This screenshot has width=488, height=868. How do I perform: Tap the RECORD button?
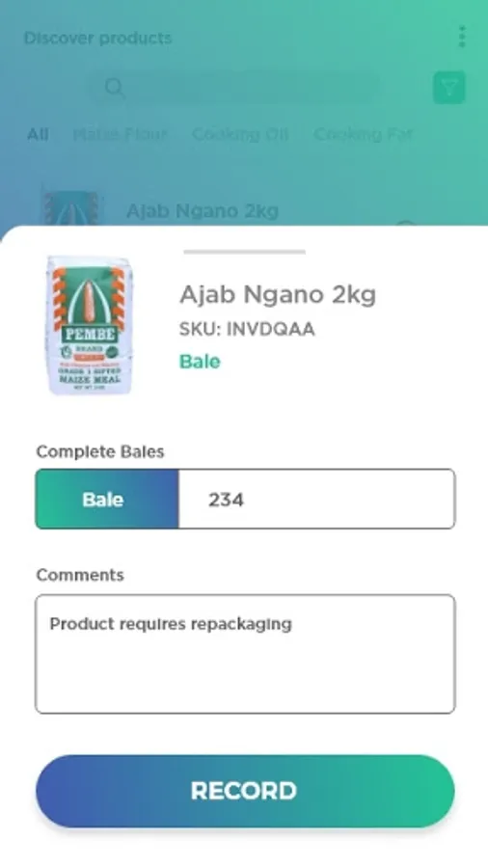pyautogui.click(x=245, y=791)
